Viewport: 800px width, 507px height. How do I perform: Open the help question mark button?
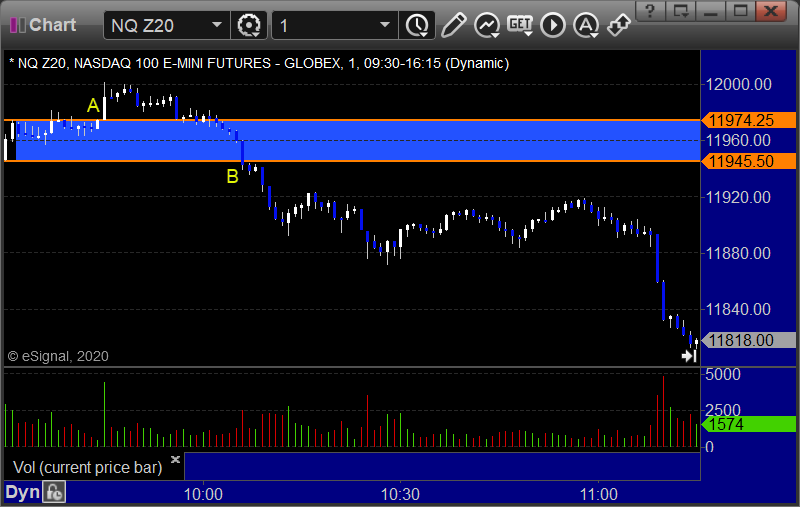650,11
